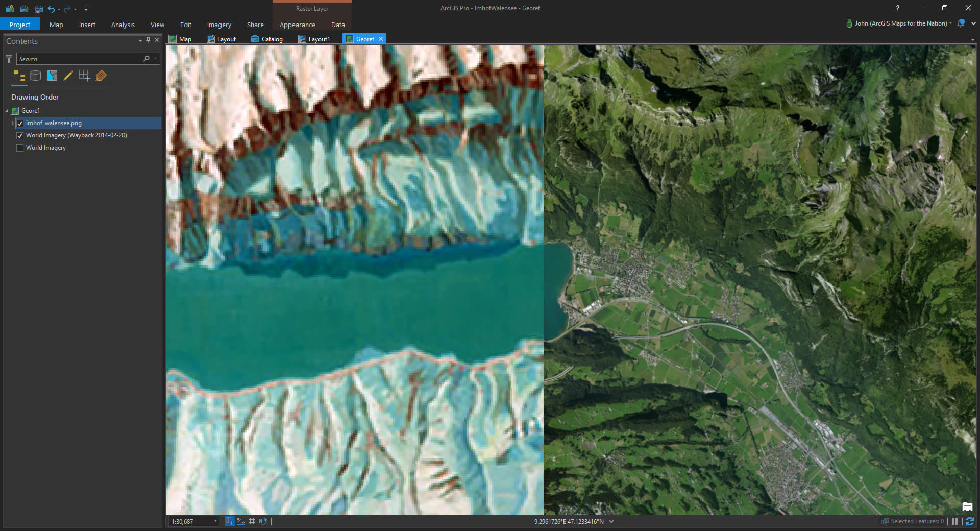
Task: Open the Redo history dropdown arrow
Action: pos(75,9)
